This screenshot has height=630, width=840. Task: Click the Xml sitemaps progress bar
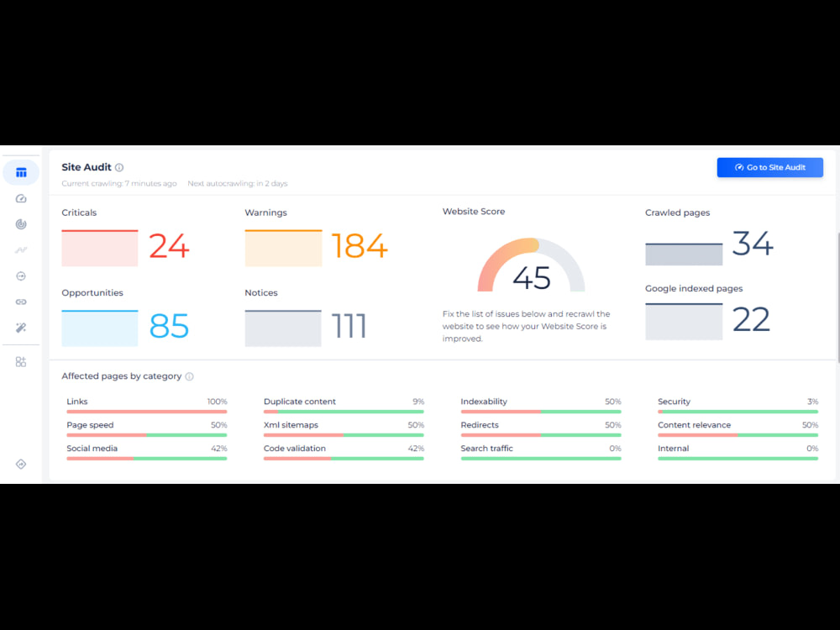click(x=344, y=435)
